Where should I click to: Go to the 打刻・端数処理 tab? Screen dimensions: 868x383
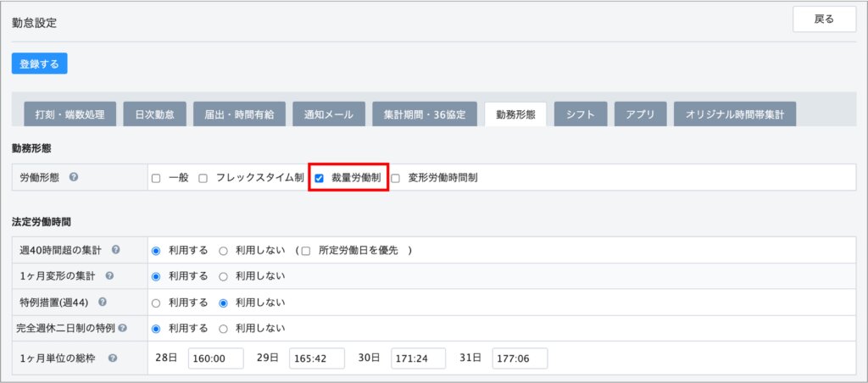point(70,114)
